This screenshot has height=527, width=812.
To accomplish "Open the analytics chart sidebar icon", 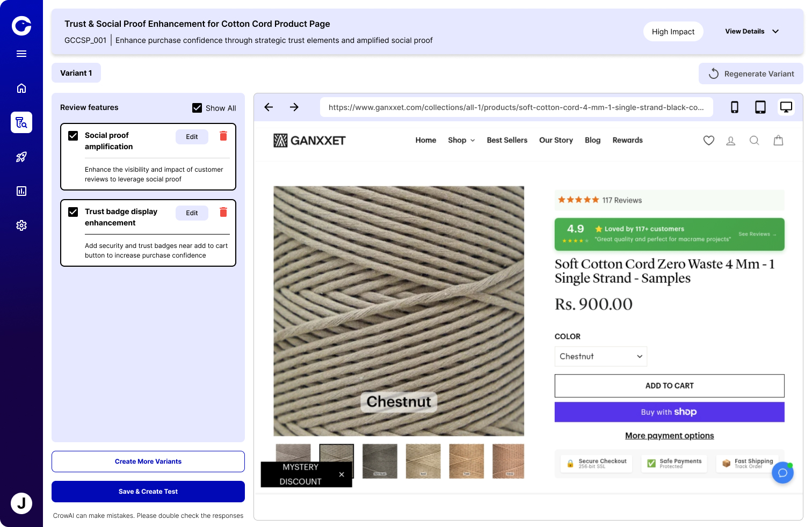I will (x=21, y=191).
